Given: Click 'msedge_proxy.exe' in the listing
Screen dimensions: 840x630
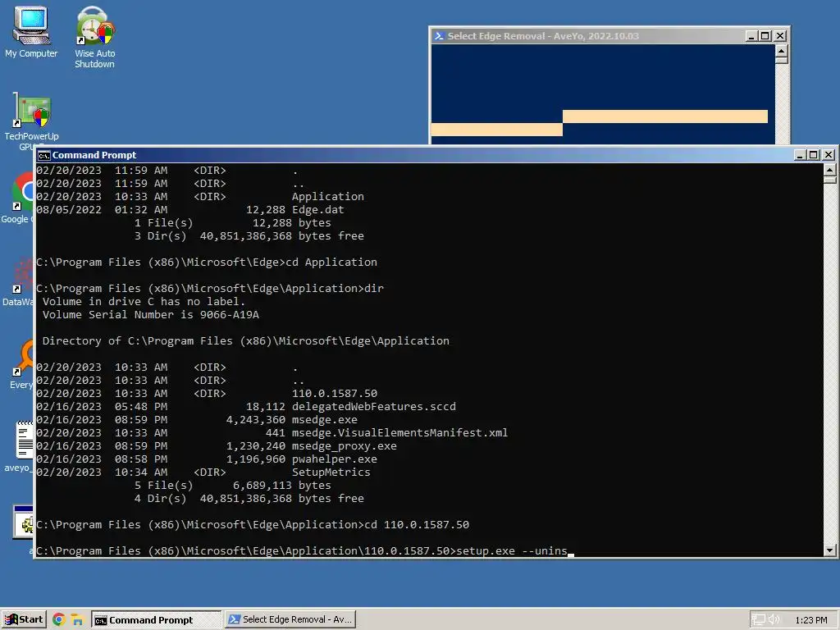Looking at the screenshot, I should pos(345,445).
